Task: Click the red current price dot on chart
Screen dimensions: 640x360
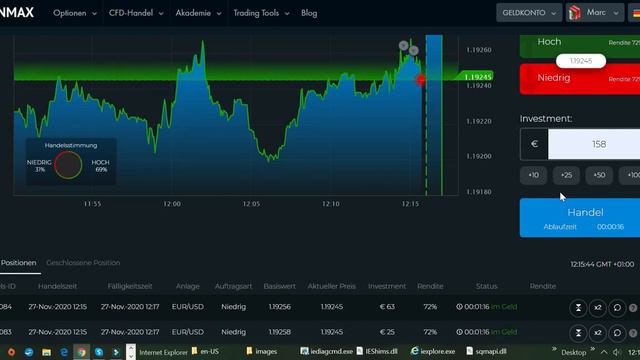Action: coord(420,80)
